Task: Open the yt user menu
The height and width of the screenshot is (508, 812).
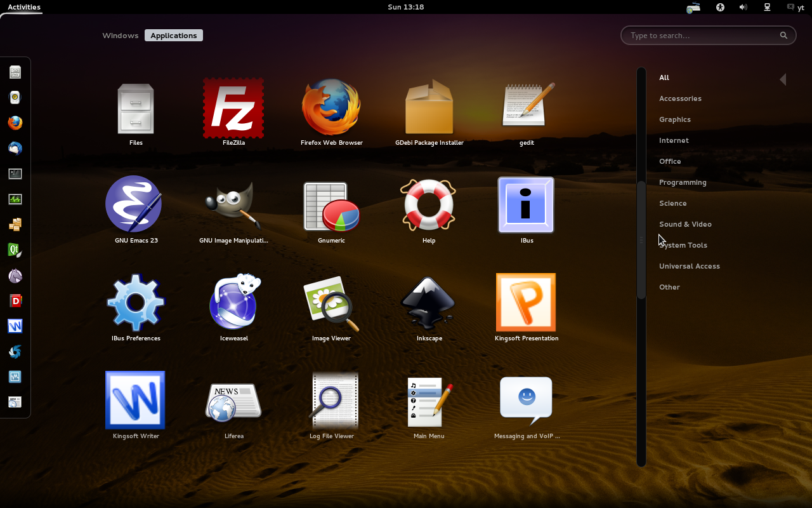Action: coord(796,8)
